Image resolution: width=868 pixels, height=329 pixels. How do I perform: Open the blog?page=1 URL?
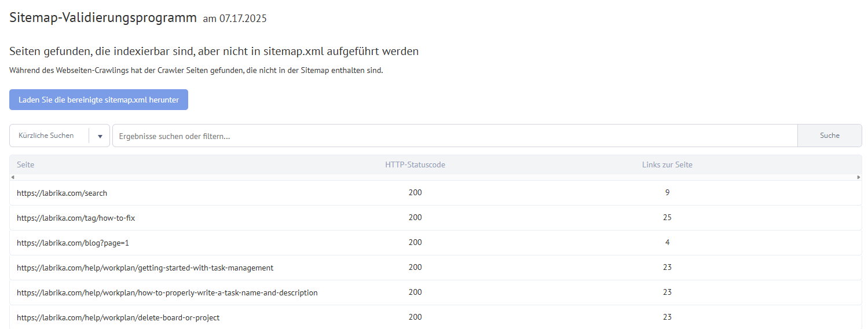[73, 243]
